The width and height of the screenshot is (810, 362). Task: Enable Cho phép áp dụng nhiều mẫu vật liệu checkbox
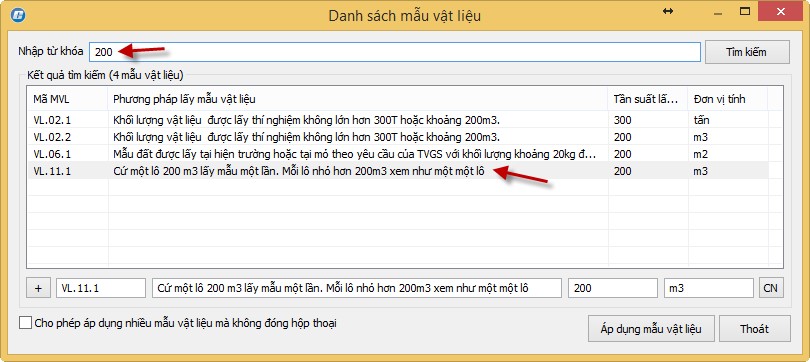pos(25,323)
